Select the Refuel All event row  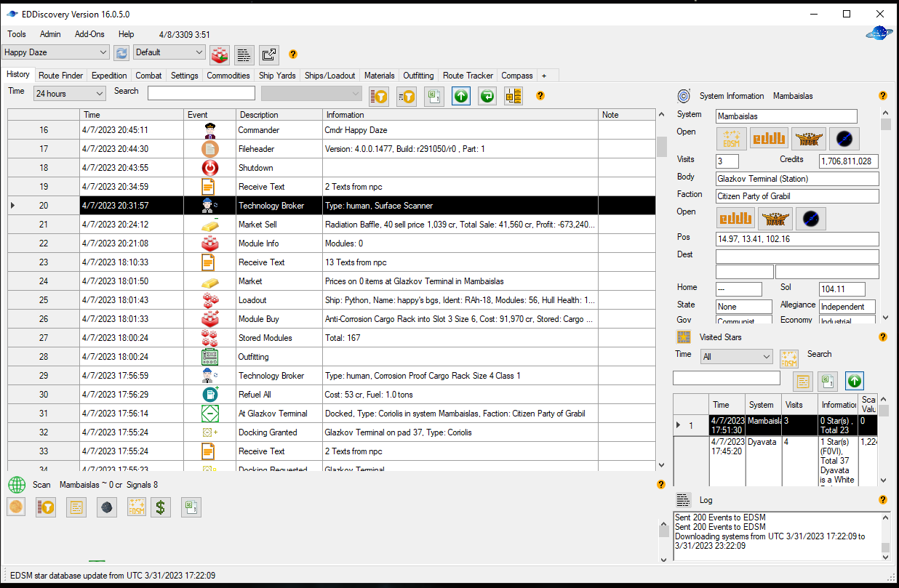tap(331, 395)
